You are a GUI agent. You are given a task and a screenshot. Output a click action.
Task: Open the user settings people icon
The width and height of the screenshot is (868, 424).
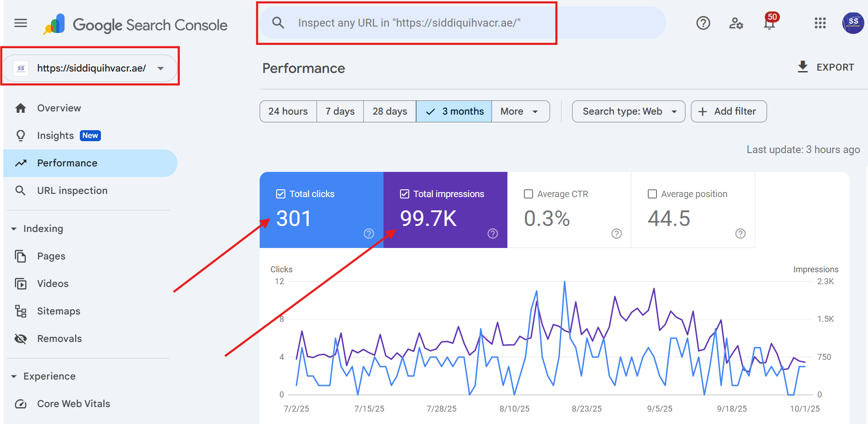[736, 23]
